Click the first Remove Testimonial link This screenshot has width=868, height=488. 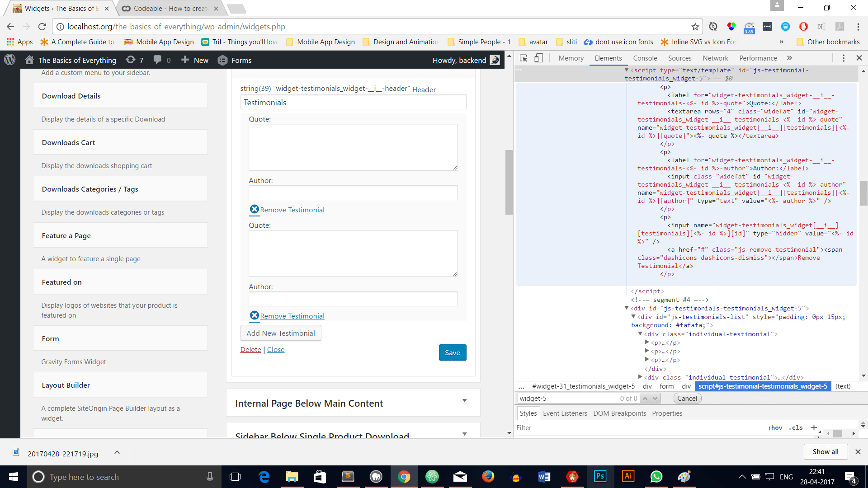click(x=292, y=210)
